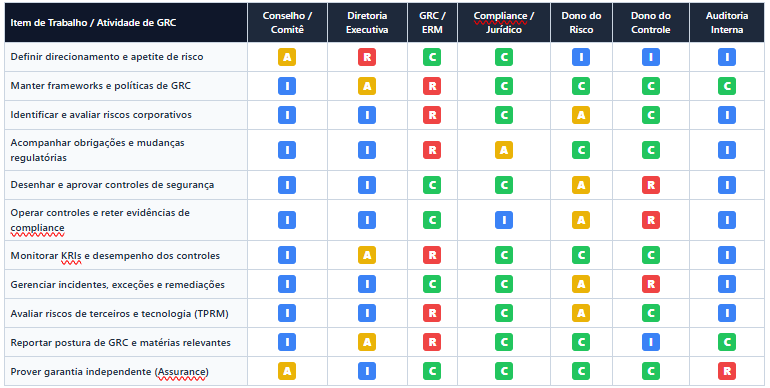
Task: Select the C badge for Identificar e avaliar riscos under Dono do Controle
Action: point(651,115)
